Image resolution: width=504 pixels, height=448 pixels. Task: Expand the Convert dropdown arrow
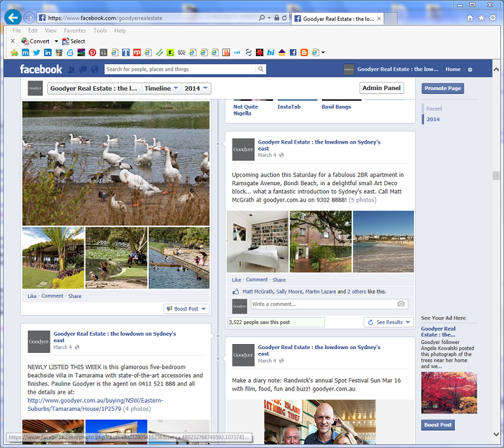[56, 41]
